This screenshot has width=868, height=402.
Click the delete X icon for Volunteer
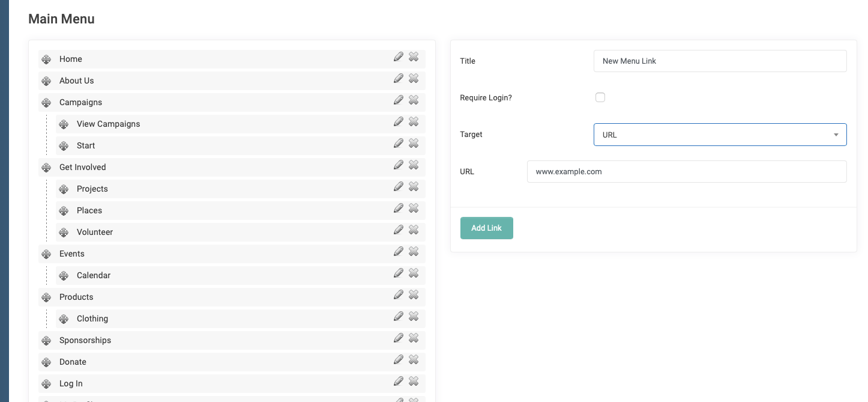coord(414,230)
